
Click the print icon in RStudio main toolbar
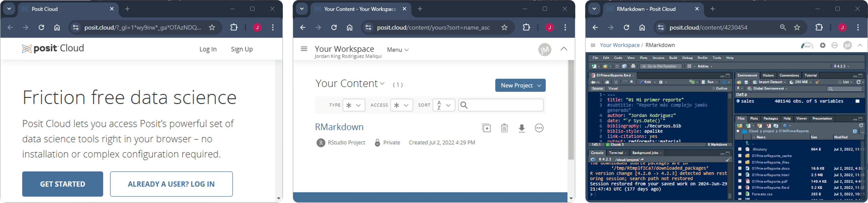633,66
